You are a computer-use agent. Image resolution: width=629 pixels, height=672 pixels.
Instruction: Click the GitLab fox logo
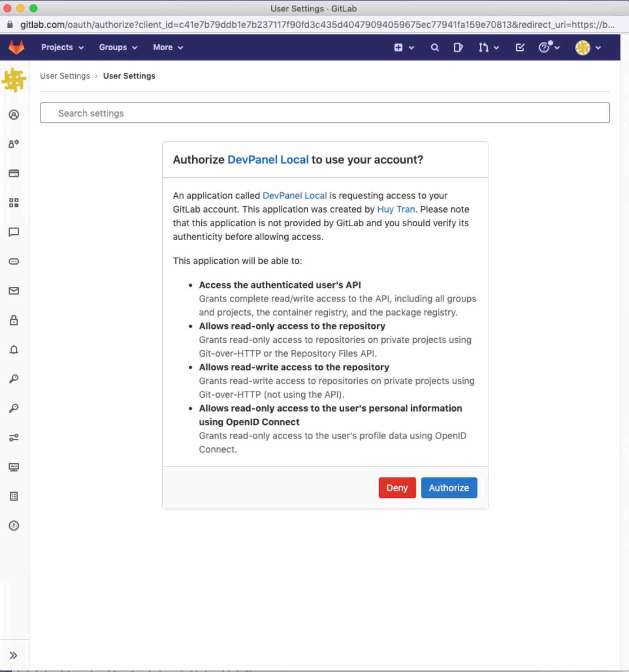click(x=17, y=47)
